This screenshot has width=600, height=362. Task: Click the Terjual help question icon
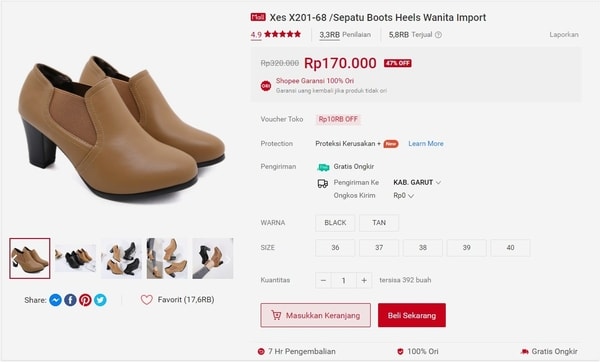439,35
